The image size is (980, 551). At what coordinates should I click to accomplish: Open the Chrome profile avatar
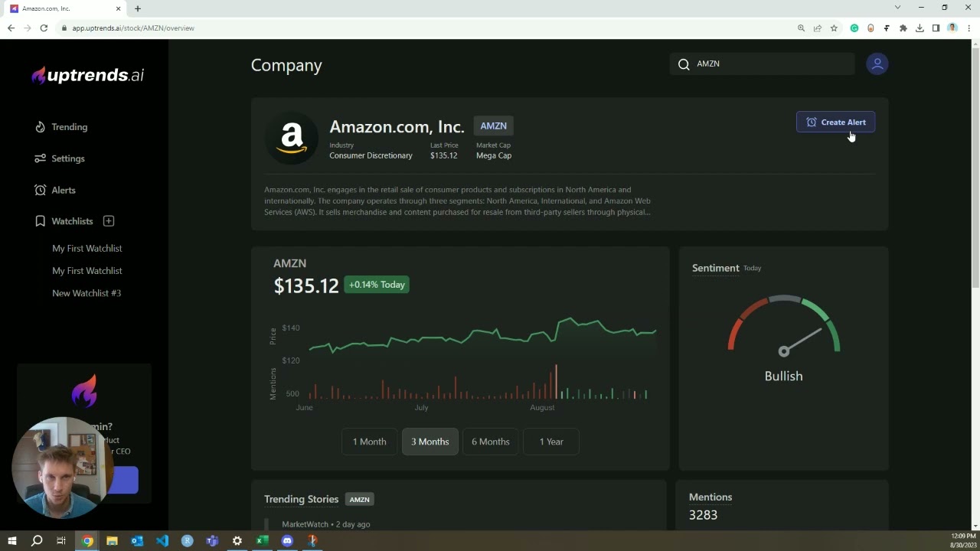coord(952,28)
